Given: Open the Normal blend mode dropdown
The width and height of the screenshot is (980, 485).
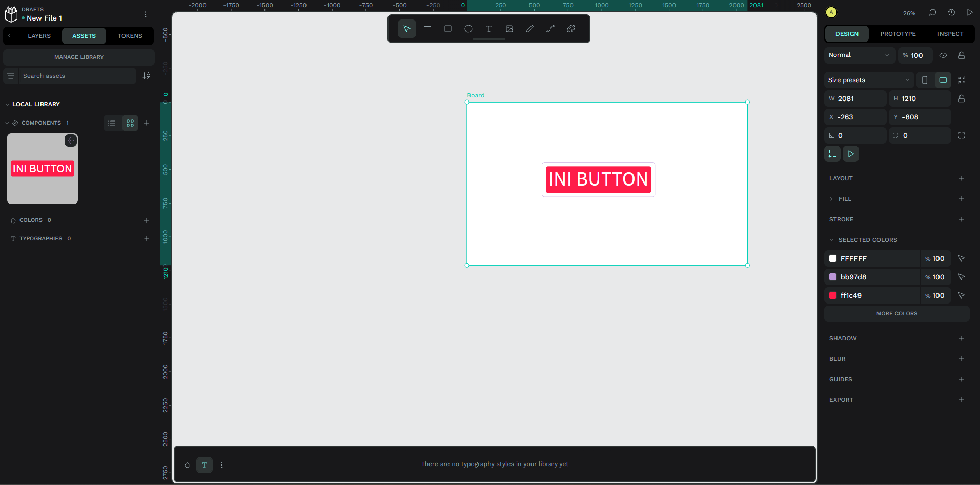Looking at the screenshot, I should [x=859, y=55].
